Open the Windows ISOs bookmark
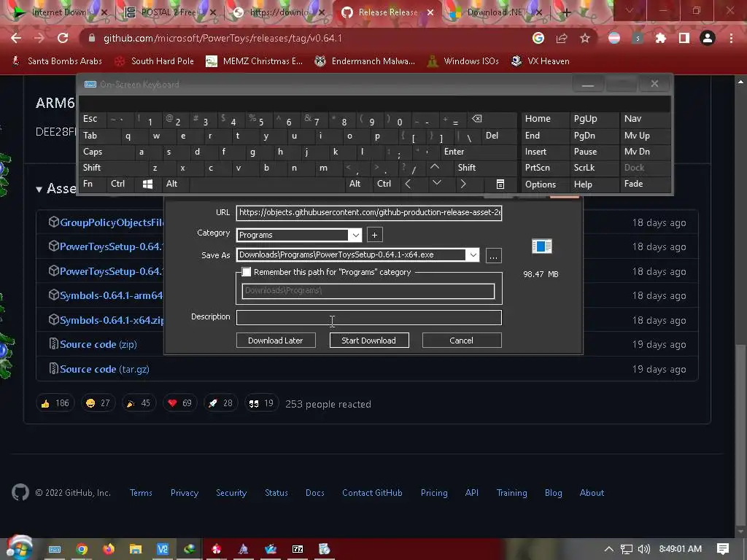747x560 pixels. (x=463, y=61)
